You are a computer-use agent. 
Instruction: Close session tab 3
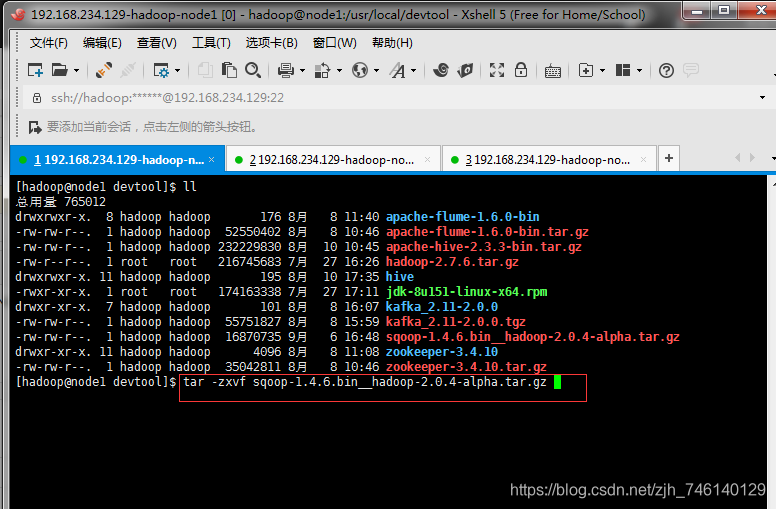643,159
